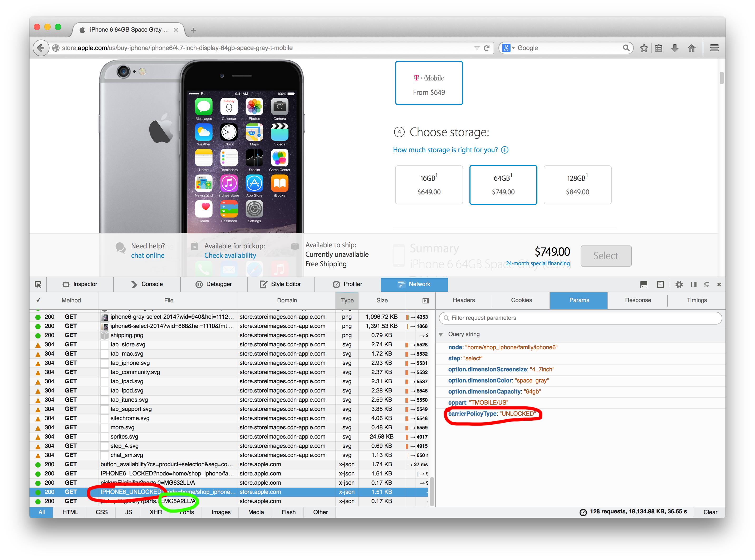Select the sprites.svg request row
The image size is (755, 560).
coord(228,437)
